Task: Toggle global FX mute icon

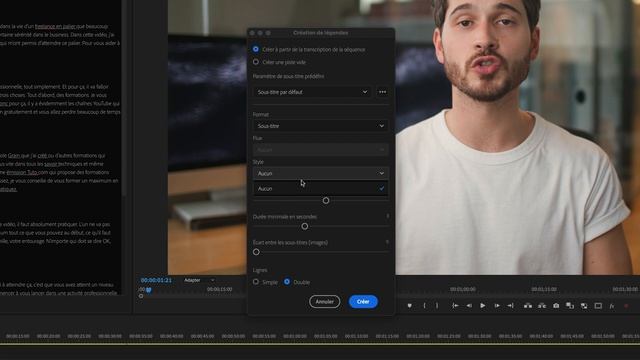Action: (612, 306)
